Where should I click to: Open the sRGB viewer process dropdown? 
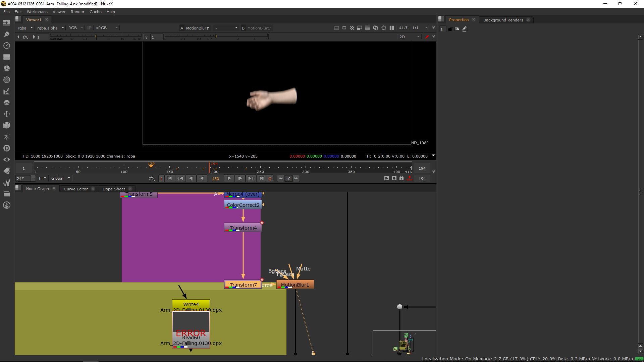tap(107, 28)
